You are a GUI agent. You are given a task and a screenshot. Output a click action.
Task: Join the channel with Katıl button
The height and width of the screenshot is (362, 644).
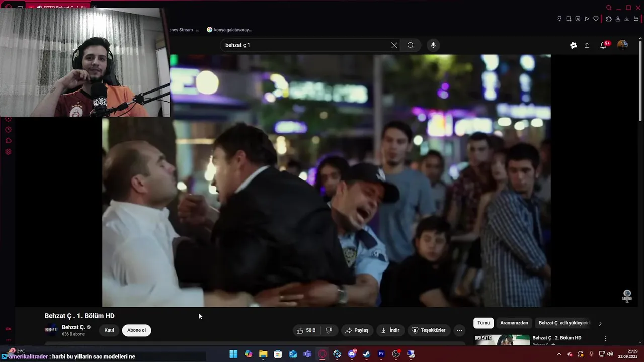109,330
